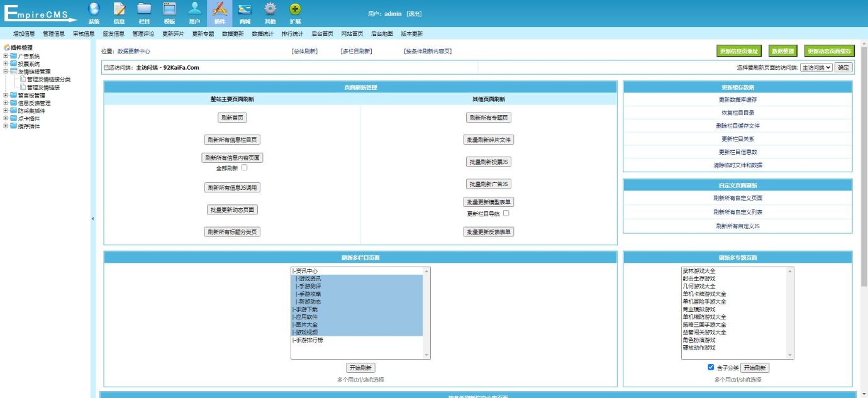Expand the 信息反馈管理 tree node
The width and height of the screenshot is (868, 398).
click(x=6, y=103)
